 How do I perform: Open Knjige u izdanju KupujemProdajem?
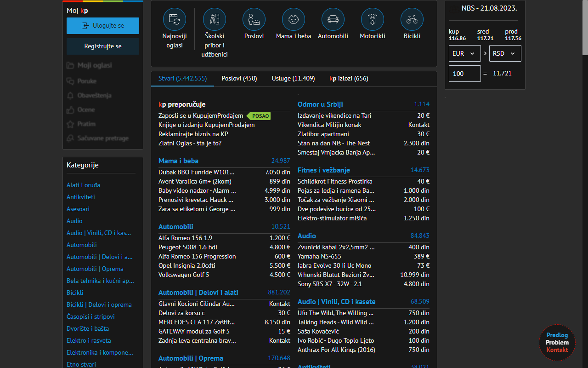[x=206, y=125]
